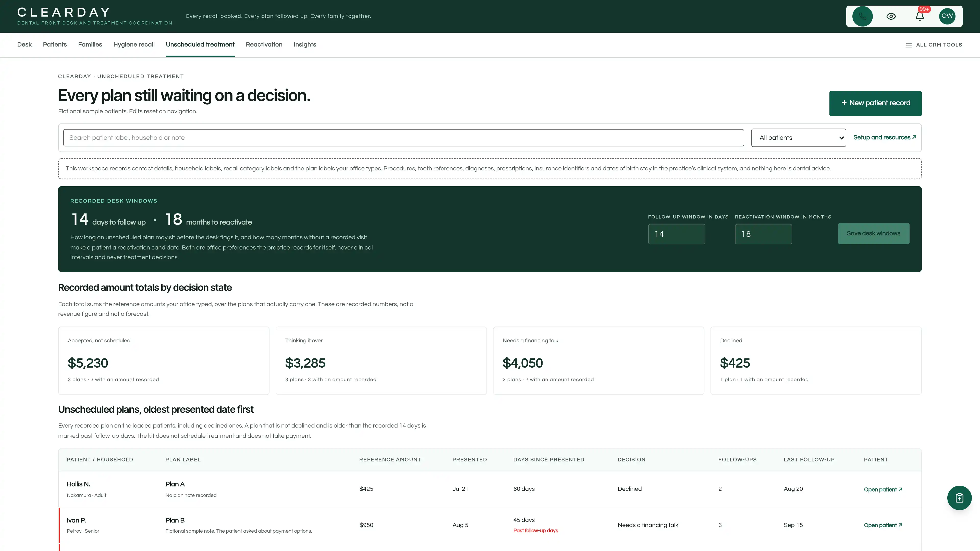Click the CLEARDAY logo
Image resolution: width=980 pixels, height=551 pixels.
pyautogui.click(x=64, y=12)
